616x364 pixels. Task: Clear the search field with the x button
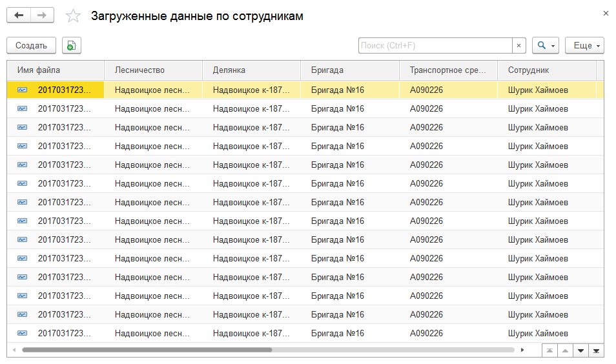click(x=518, y=46)
